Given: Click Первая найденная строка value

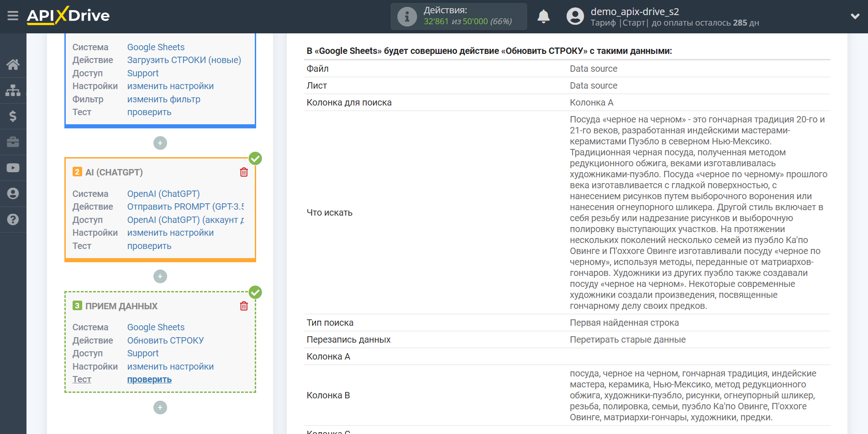Looking at the screenshot, I should click(x=624, y=323).
